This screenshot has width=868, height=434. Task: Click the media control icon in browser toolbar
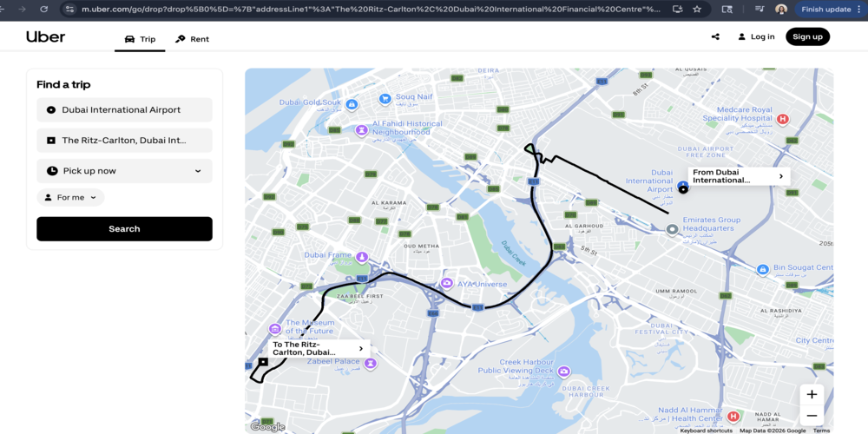759,10
